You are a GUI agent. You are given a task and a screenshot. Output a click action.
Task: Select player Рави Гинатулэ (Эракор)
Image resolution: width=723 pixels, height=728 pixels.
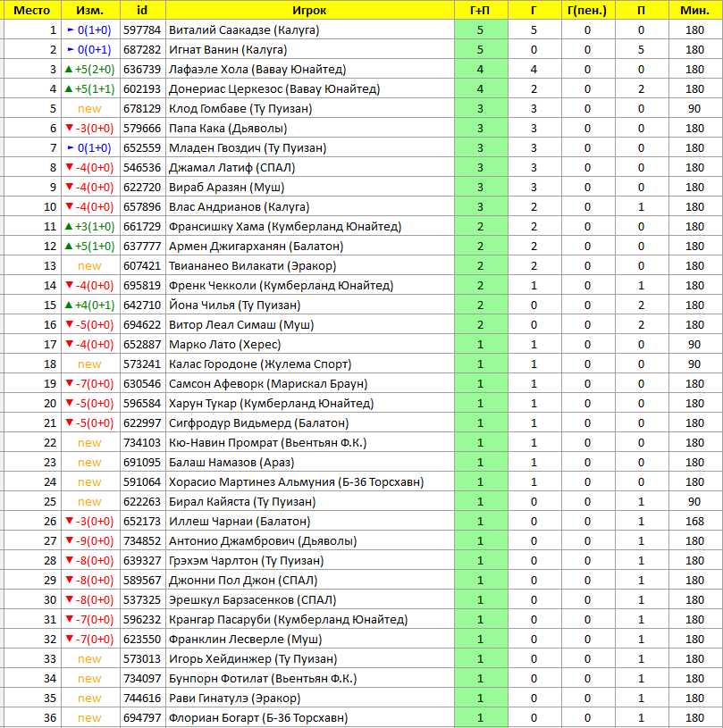[235, 699]
